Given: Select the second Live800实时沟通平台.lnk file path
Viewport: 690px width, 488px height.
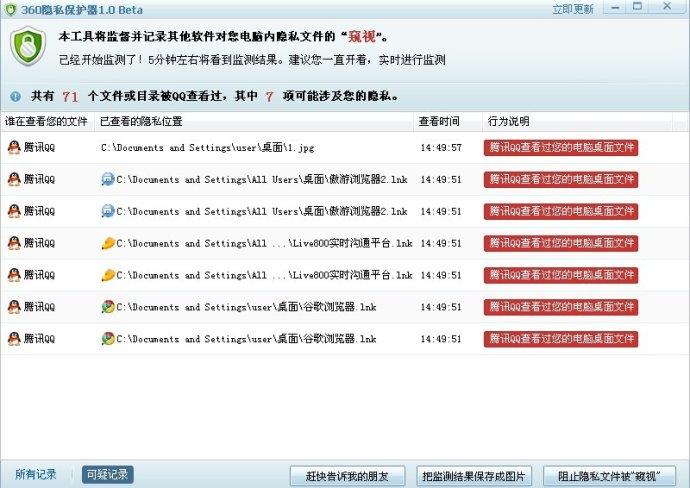Looking at the screenshot, I should (x=264, y=275).
